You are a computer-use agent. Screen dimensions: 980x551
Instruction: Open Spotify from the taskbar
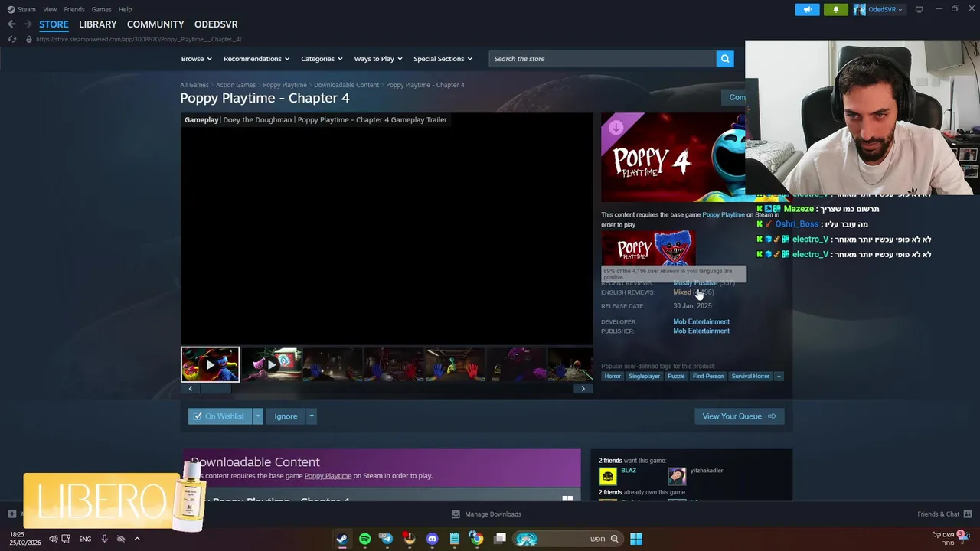click(x=364, y=539)
